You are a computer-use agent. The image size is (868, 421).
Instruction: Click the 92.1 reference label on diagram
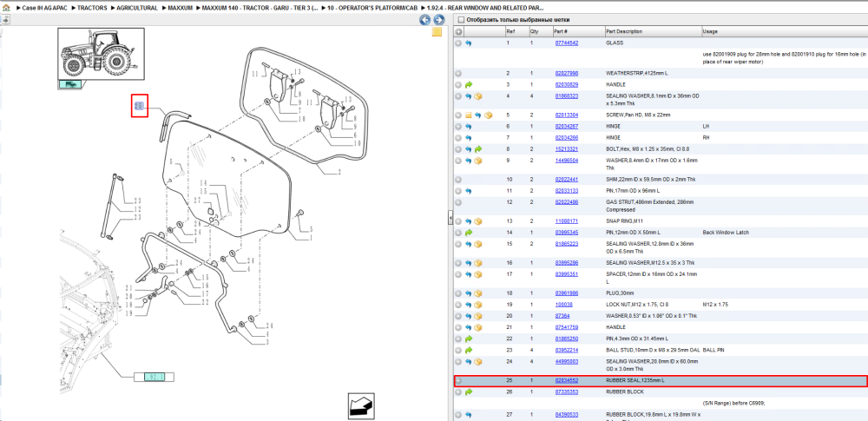click(x=155, y=377)
